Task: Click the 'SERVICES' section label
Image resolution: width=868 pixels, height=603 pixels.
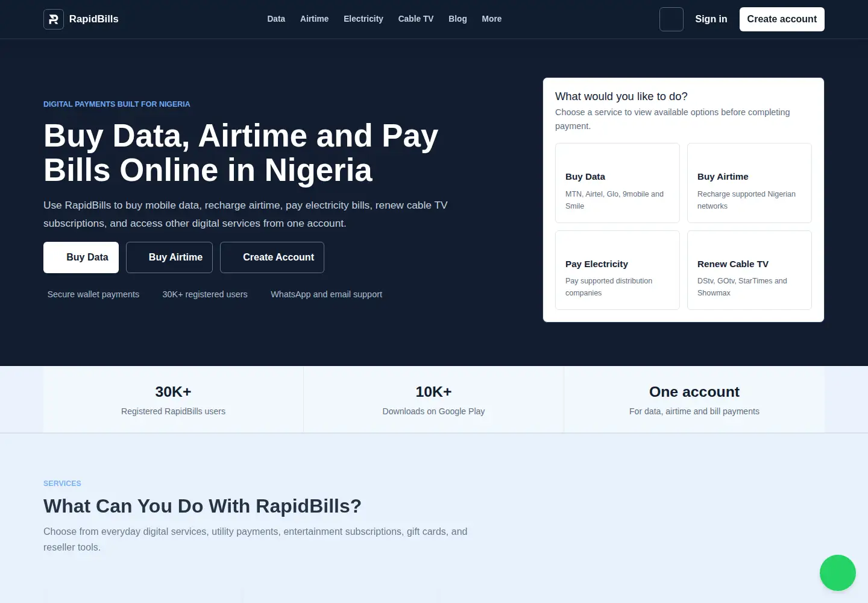Action: point(62,484)
